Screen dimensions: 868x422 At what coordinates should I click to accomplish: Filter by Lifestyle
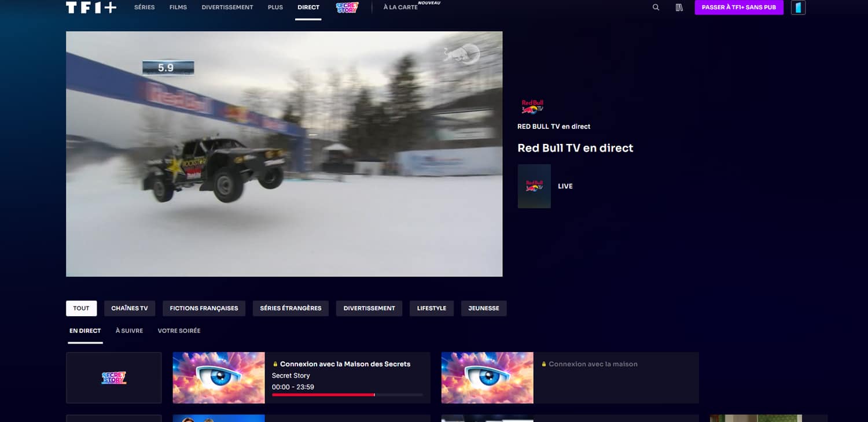(x=432, y=308)
